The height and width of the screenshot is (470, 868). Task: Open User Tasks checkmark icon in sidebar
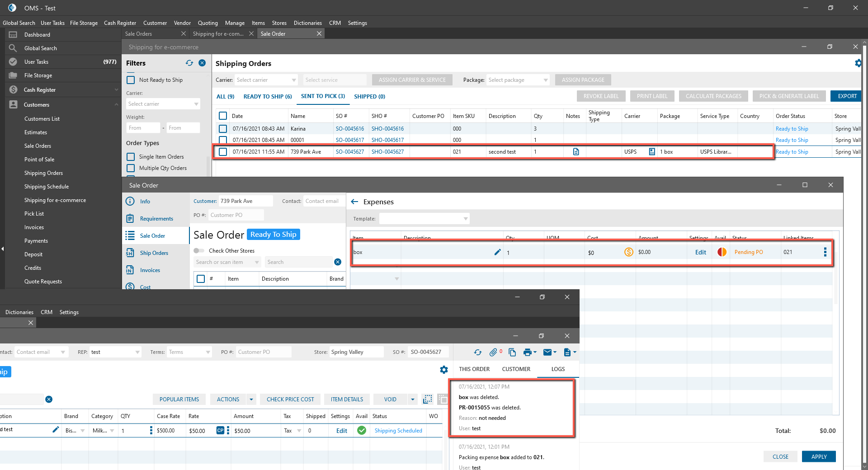(x=13, y=62)
